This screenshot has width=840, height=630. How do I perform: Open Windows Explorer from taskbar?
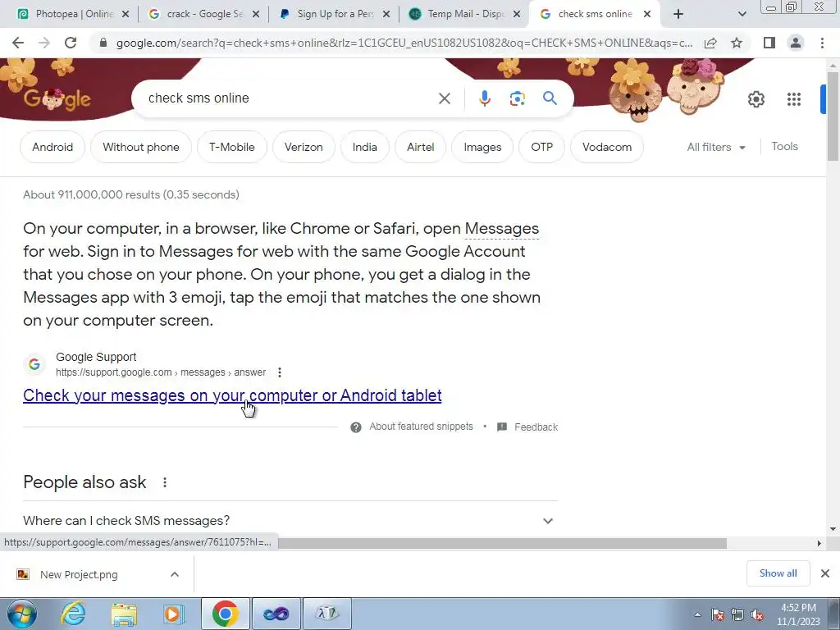(x=124, y=614)
